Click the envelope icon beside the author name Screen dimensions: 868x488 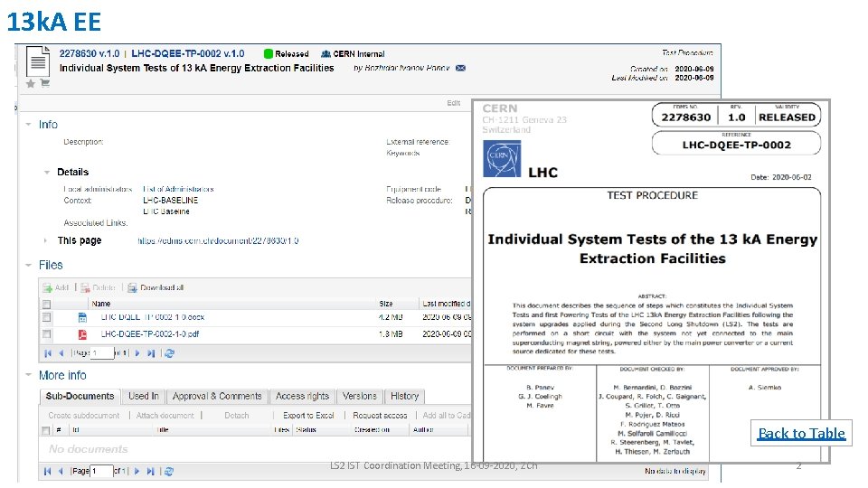click(460, 68)
